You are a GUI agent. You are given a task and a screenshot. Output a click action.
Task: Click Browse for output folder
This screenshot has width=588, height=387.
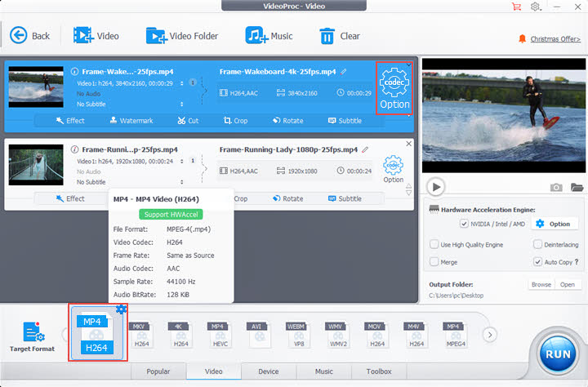point(541,285)
